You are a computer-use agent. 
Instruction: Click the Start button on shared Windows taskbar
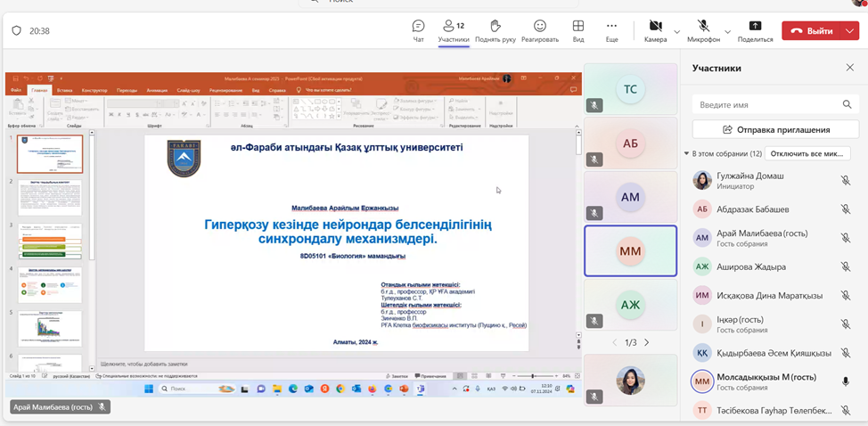pyautogui.click(x=149, y=389)
